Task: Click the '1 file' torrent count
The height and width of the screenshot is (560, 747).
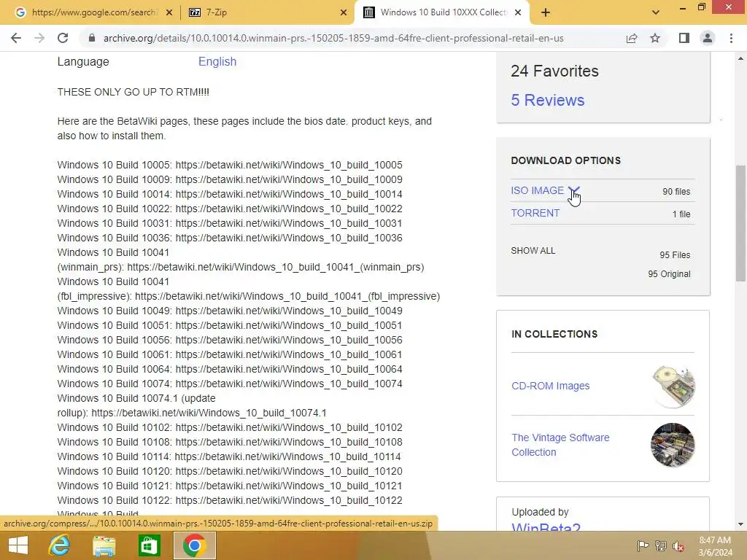Action: pos(681,214)
